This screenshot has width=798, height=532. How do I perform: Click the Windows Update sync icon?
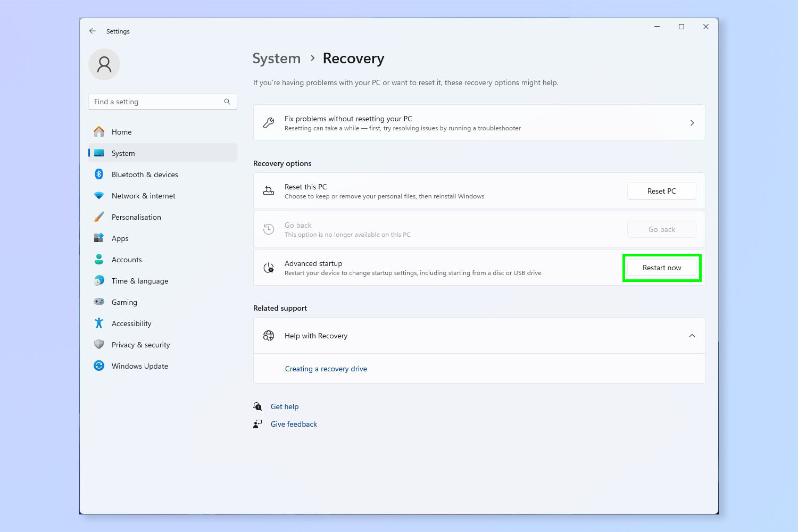coord(99,365)
